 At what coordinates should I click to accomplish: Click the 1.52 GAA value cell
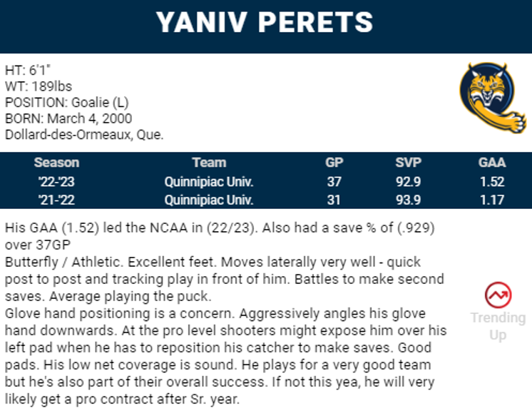(492, 181)
